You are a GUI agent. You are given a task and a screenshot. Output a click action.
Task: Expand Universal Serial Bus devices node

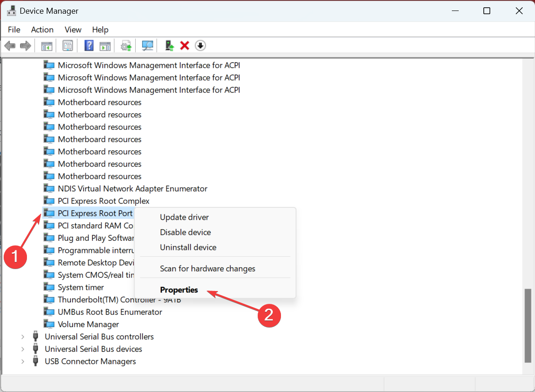point(23,349)
